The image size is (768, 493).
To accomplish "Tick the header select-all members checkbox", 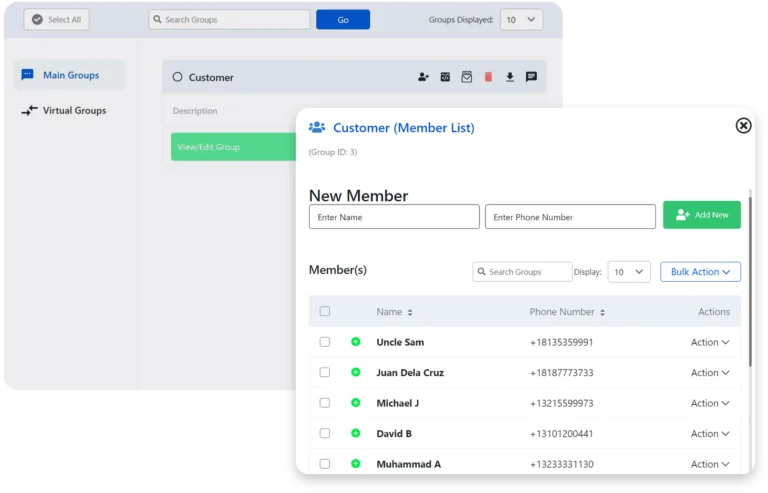I will click(x=325, y=311).
